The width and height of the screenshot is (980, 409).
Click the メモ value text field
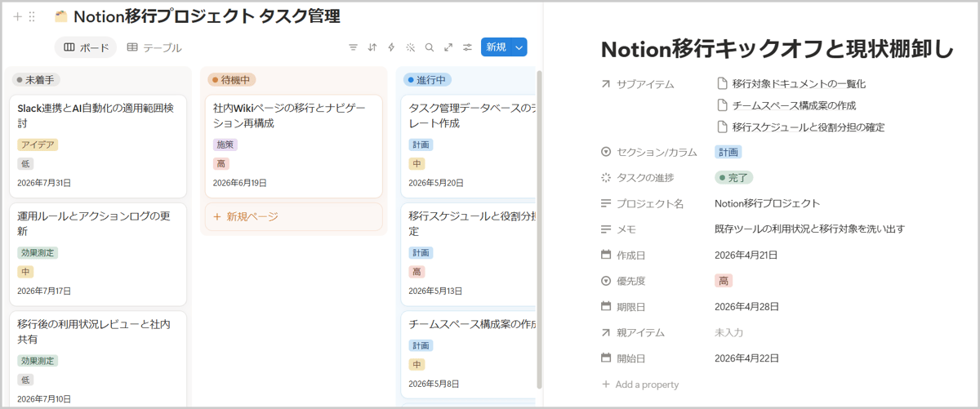pos(809,229)
